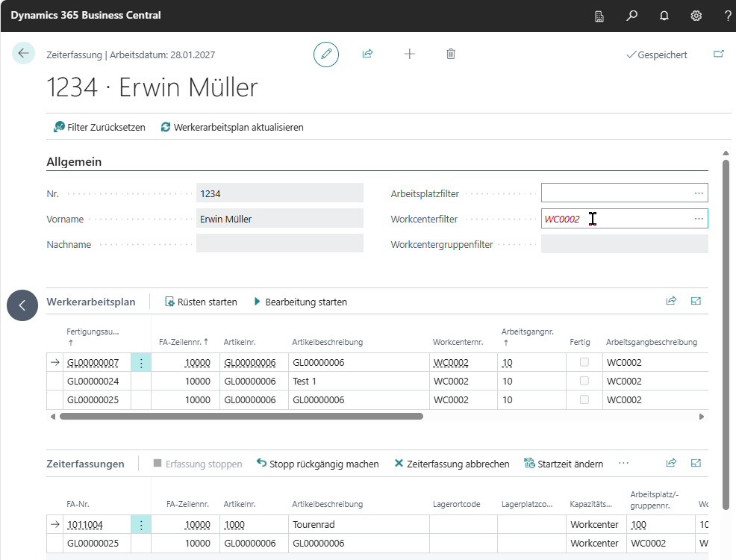Viewport: 736px width, 560px height.
Task: Click the share icon next to the edit pencil
Action: click(x=367, y=54)
